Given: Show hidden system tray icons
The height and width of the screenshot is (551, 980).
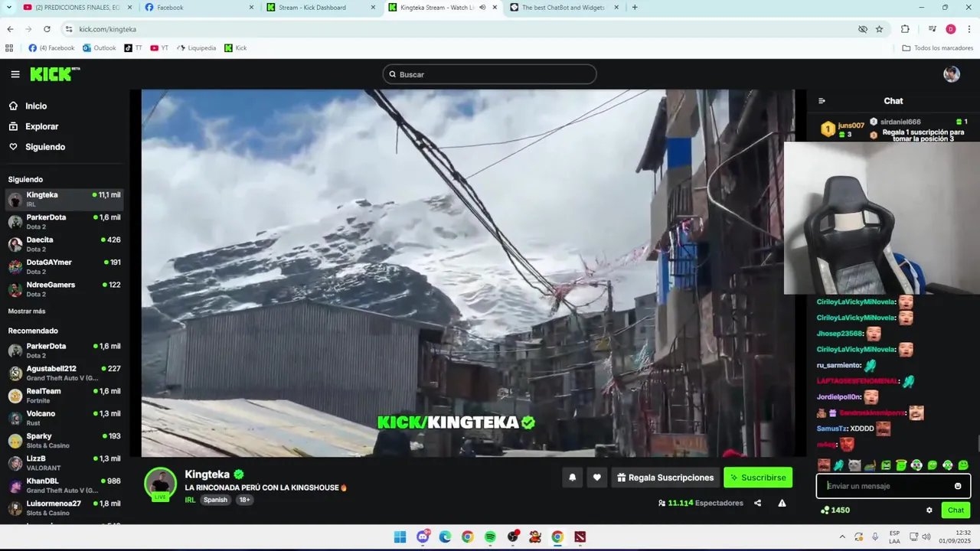Looking at the screenshot, I should (x=842, y=537).
